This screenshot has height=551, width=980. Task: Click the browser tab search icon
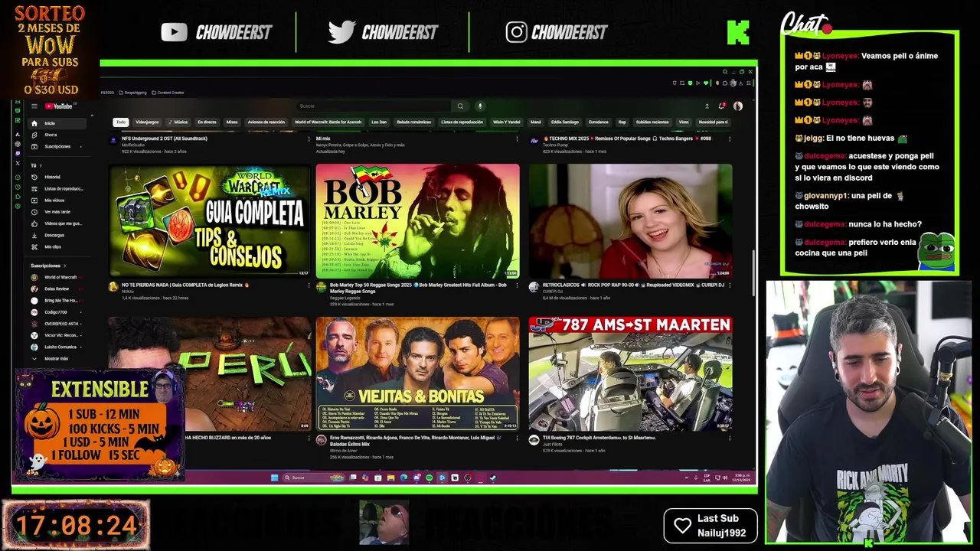point(725,71)
